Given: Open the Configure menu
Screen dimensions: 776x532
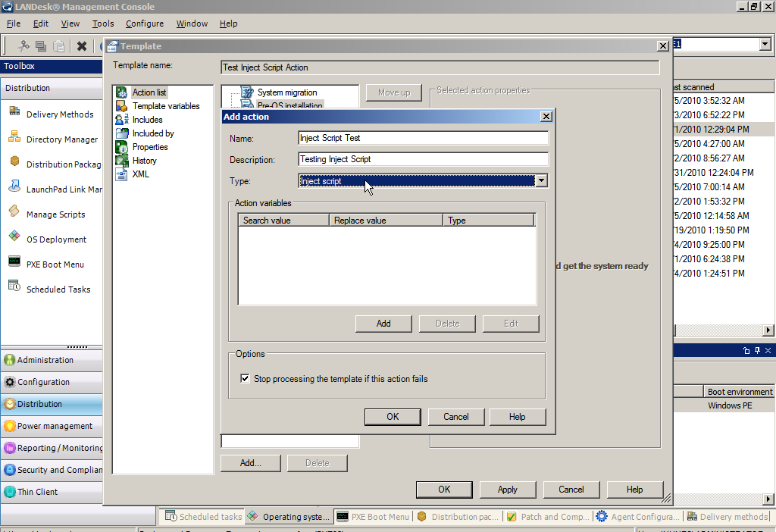Looking at the screenshot, I should (x=144, y=23).
